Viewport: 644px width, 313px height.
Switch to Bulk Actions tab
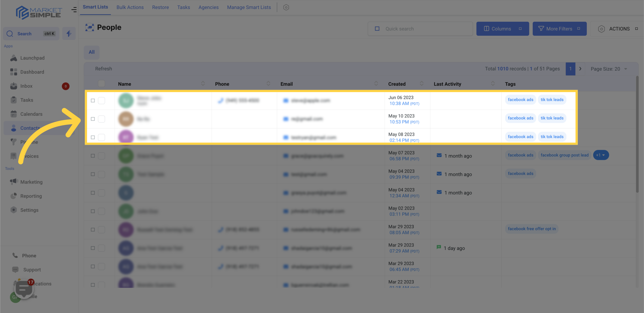click(x=130, y=7)
